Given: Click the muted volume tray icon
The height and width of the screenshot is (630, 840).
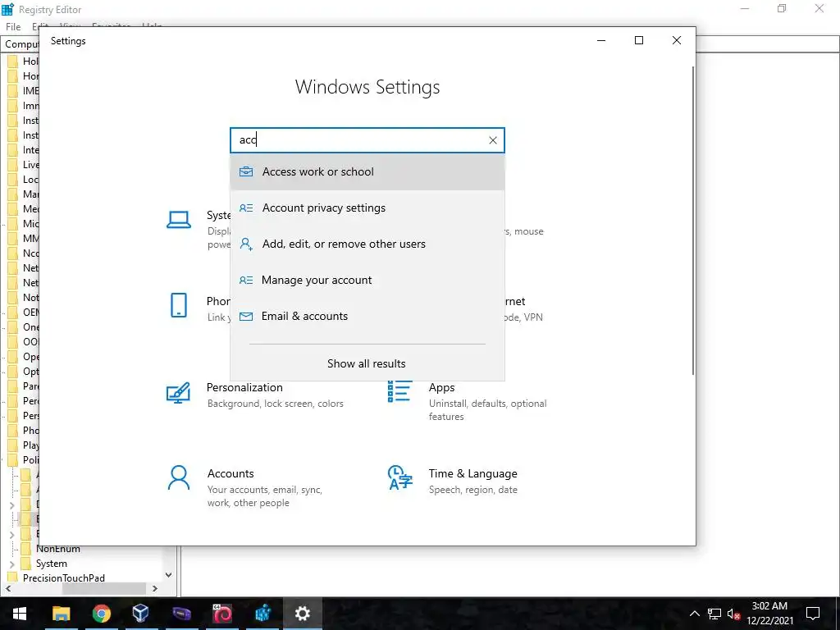Looking at the screenshot, I should pos(733,614).
